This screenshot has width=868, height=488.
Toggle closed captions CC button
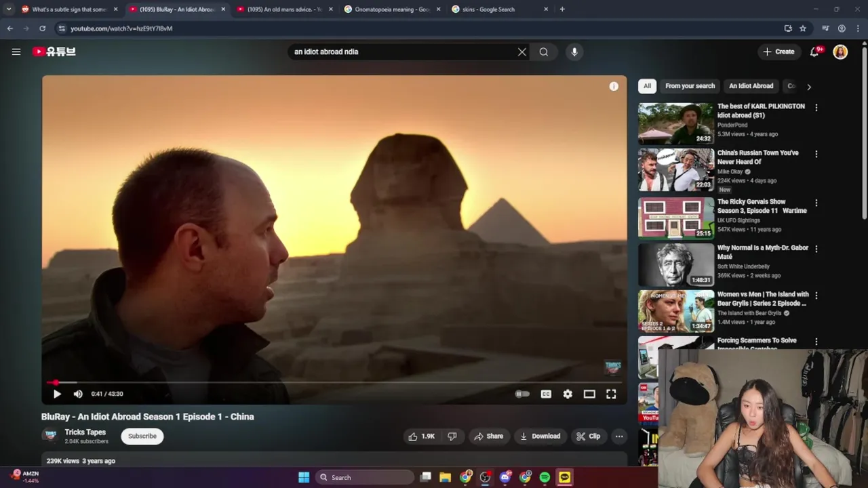[x=546, y=394]
